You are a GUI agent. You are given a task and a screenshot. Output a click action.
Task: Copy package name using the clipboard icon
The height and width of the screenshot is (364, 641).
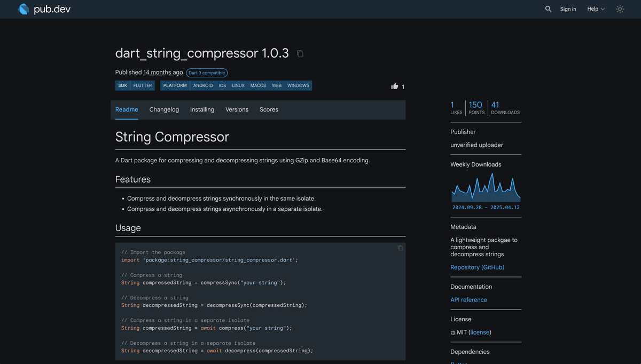(300, 53)
